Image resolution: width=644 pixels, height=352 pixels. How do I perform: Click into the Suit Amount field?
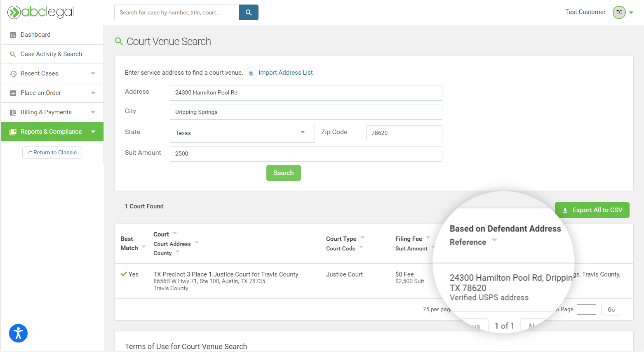click(306, 154)
